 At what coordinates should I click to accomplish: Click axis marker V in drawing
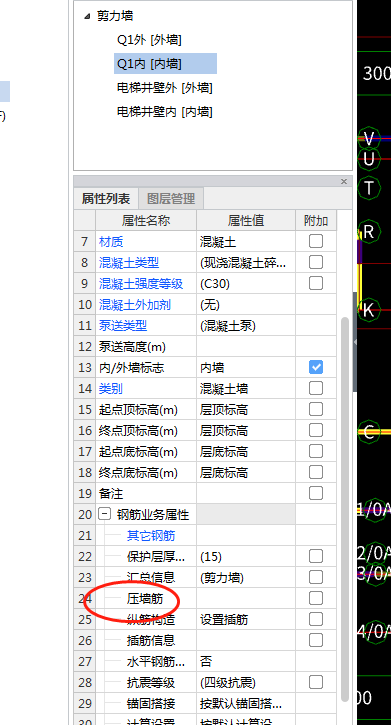point(369,139)
